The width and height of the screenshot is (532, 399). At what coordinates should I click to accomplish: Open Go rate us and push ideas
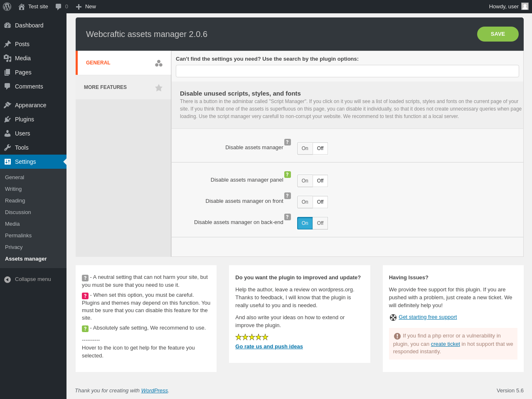pos(269,346)
